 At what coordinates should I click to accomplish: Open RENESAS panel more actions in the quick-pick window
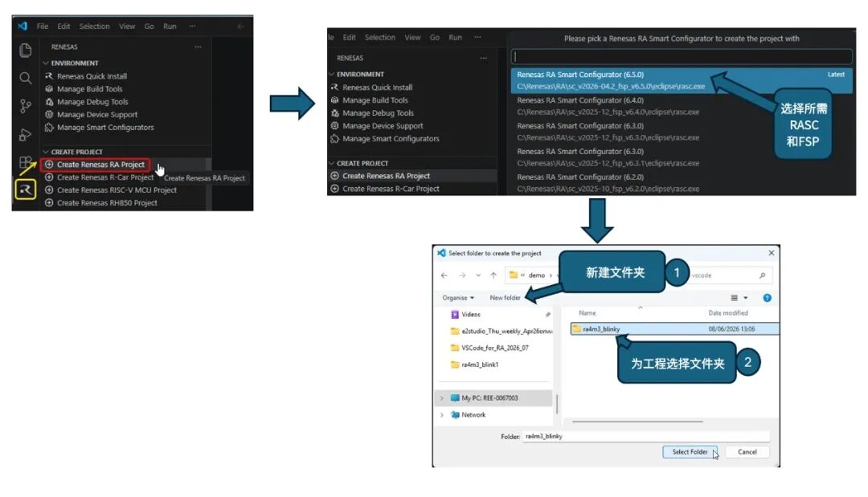coord(483,58)
